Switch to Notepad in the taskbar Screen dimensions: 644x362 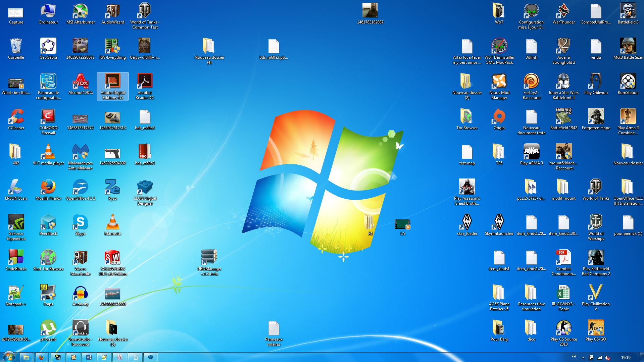coord(136,357)
